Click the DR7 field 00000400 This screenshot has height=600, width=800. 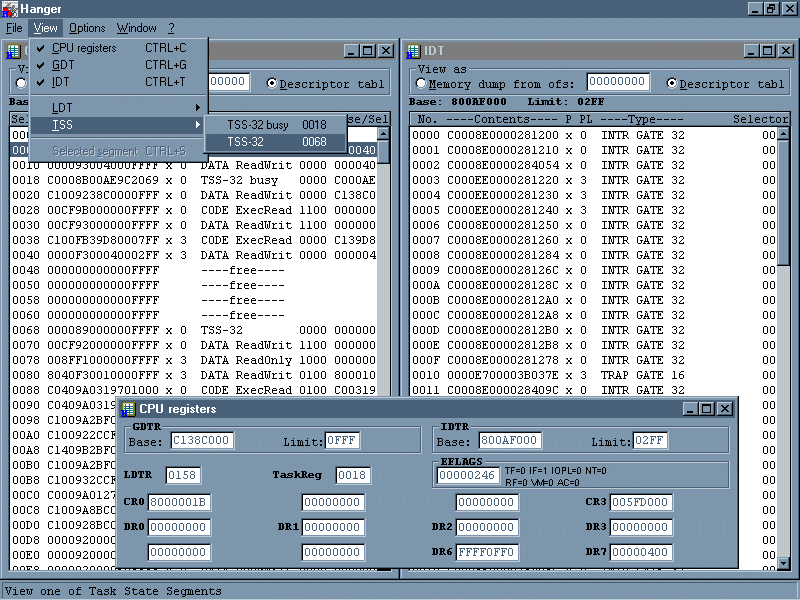point(641,552)
